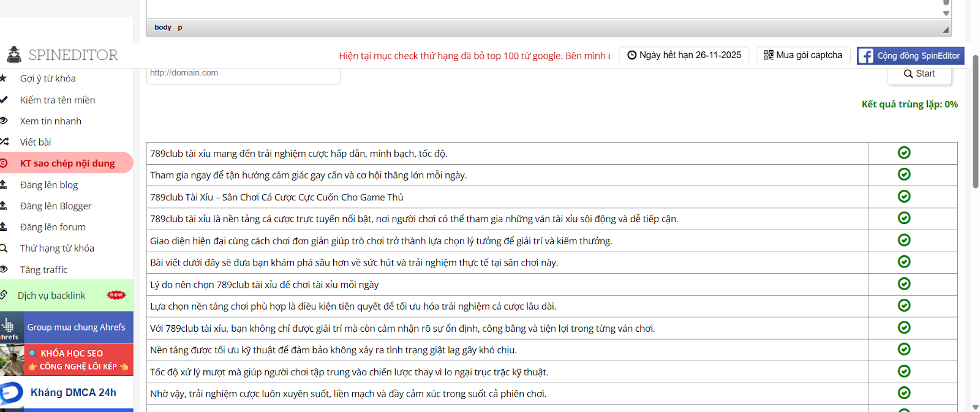Click Mua gói captcha button
The image size is (980, 412).
802,55
